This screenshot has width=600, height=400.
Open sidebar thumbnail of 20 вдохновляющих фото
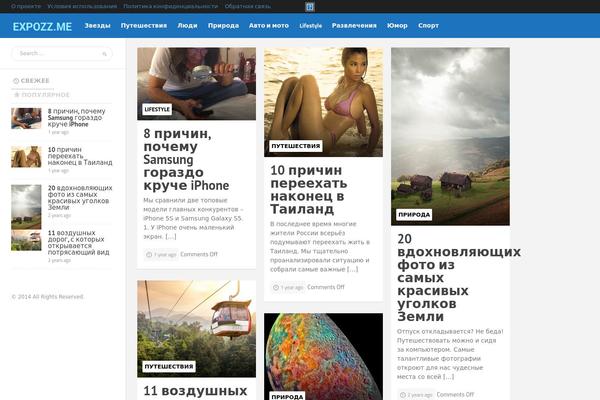click(26, 207)
